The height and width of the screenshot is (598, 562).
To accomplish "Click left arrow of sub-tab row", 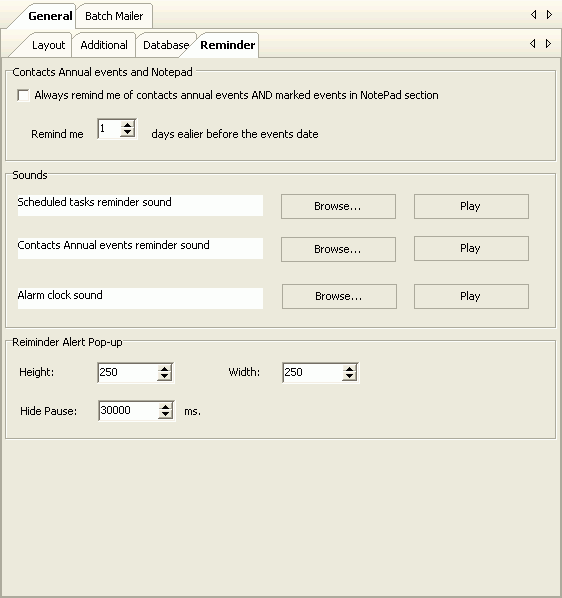I will click(533, 44).
